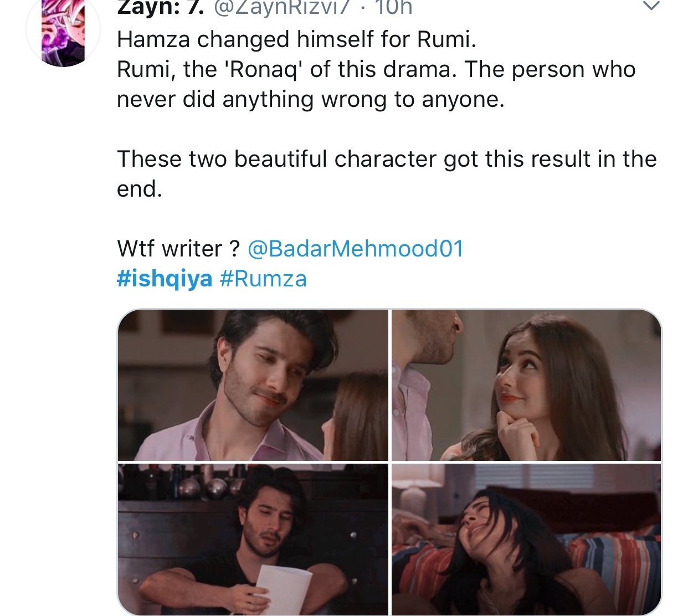Image resolution: width=688 pixels, height=616 pixels.
Task: Open the #ishqiya hashtag
Action: pyautogui.click(x=165, y=279)
